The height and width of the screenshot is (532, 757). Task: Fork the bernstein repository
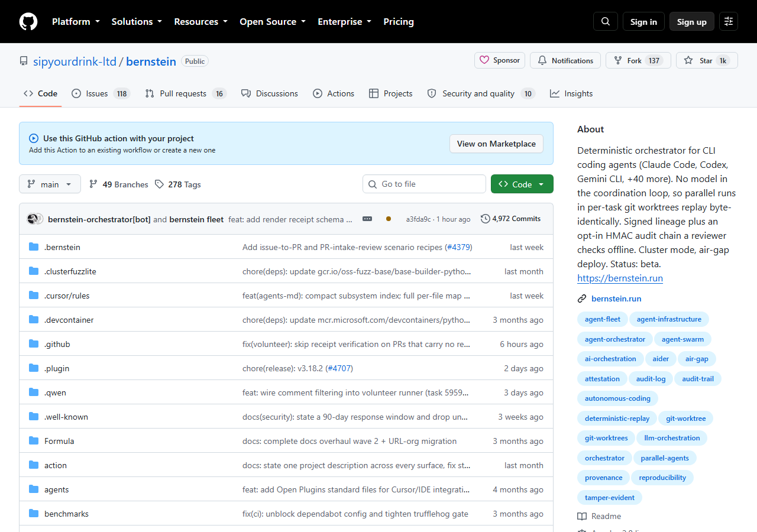[x=638, y=60]
